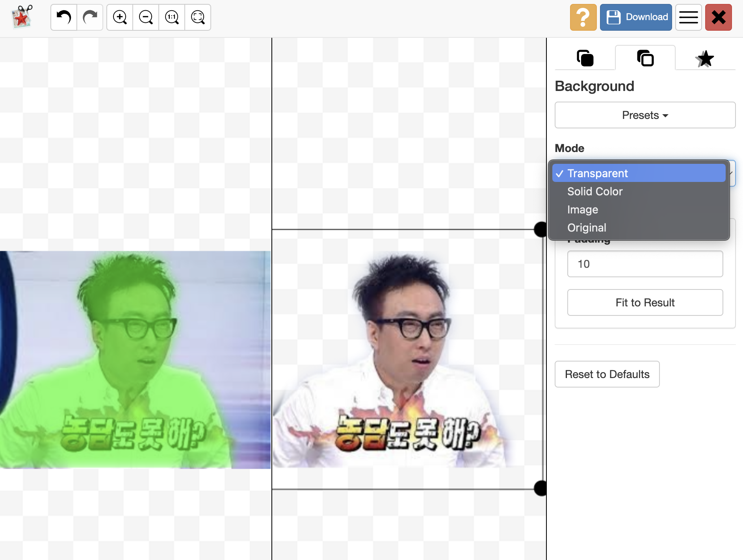This screenshot has height=560, width=743.
Task: Expand the Presets dropdown
Action: coord(645,115)
